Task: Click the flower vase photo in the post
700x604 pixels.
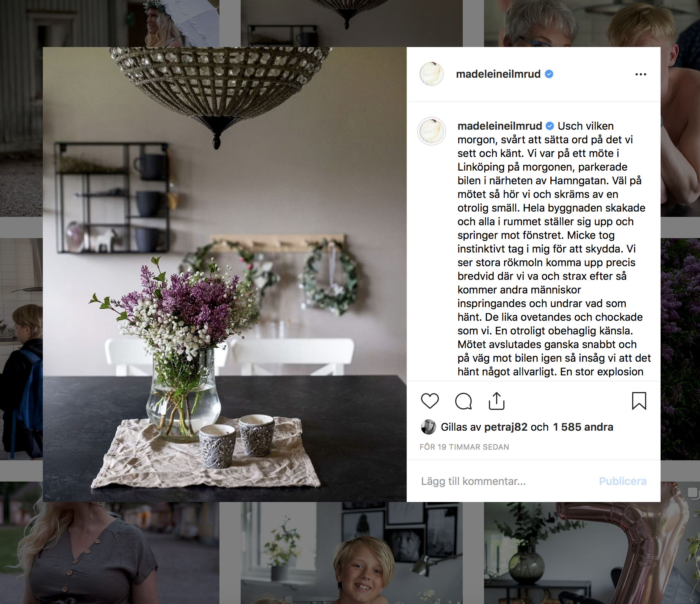Action: (225, 275)
